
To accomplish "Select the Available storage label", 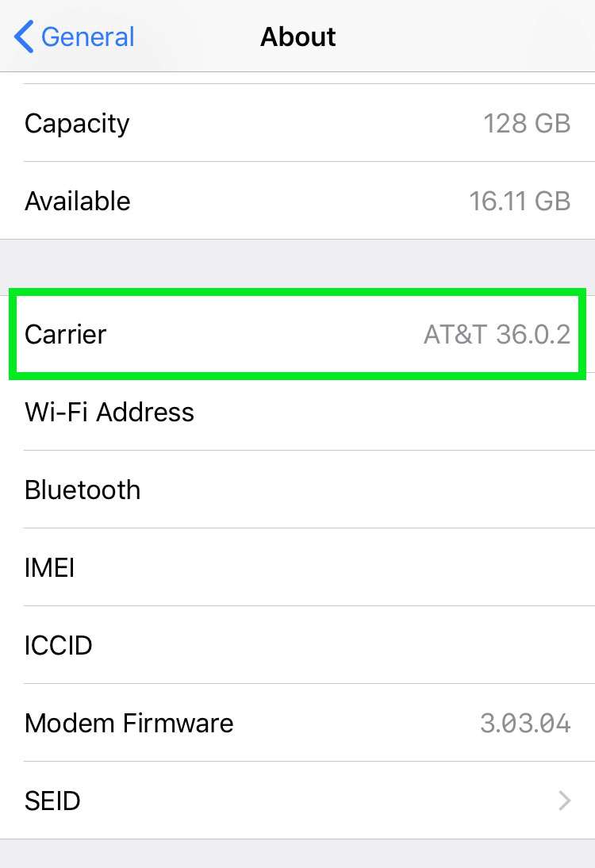I will pyautogui.click(x=78, y=201).
